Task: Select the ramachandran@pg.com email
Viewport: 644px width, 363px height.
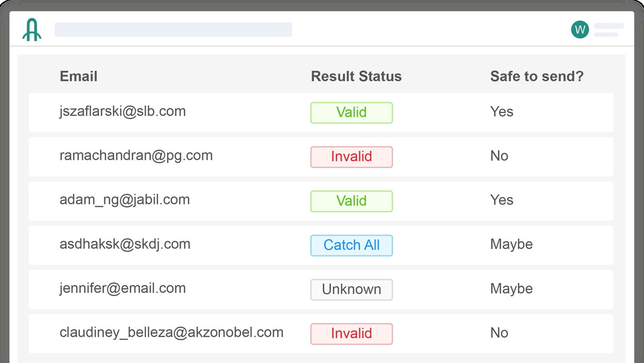Action: point(136,155)
